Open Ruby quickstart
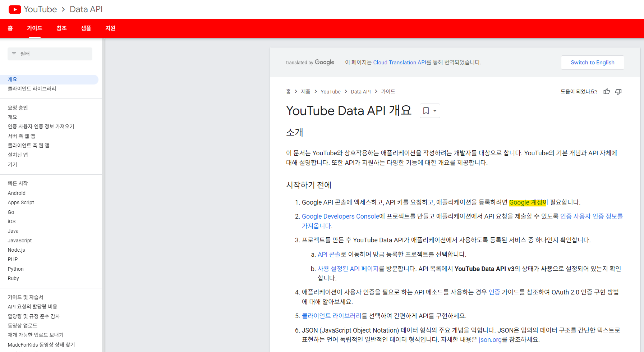 point(13,279)
